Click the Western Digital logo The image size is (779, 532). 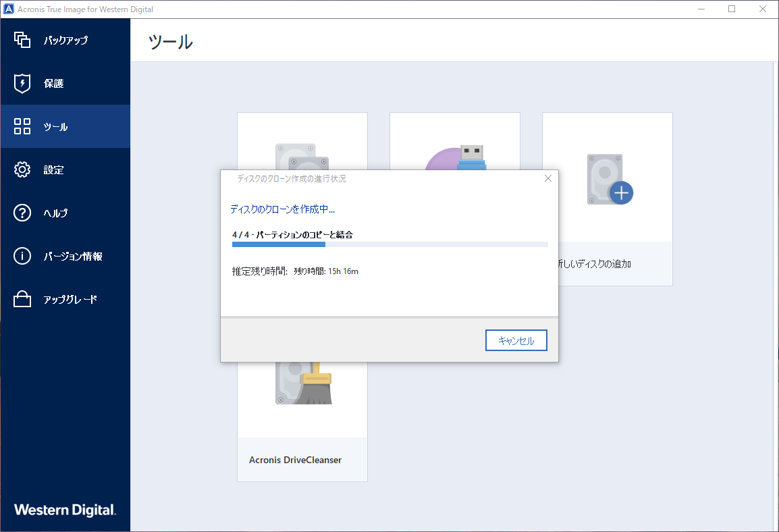pos(65,510)
